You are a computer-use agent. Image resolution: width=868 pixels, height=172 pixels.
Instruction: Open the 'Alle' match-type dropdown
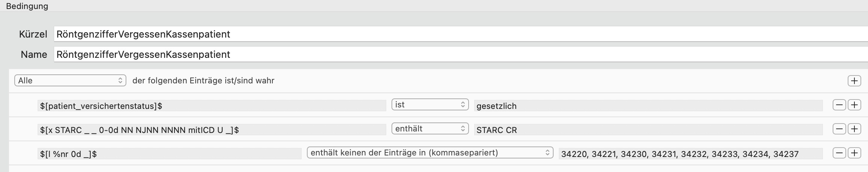click(70, 80)
